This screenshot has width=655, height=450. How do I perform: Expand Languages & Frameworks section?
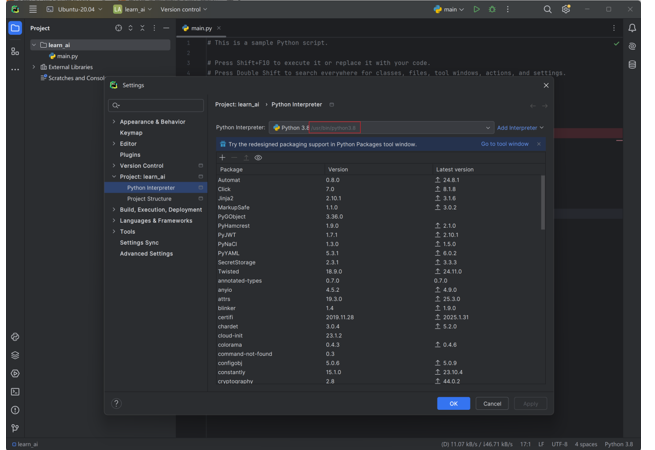[114, 220]
